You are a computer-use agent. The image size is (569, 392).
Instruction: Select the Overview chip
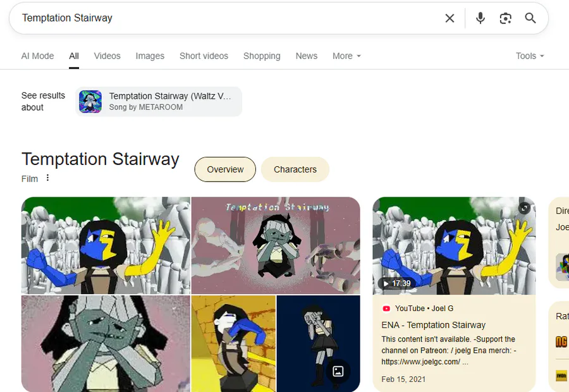[225, 169]
